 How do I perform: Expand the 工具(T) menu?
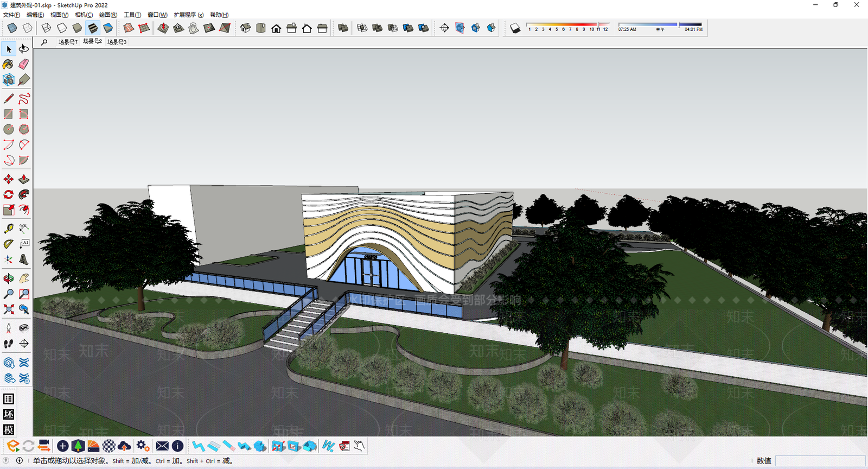[132, 15]
